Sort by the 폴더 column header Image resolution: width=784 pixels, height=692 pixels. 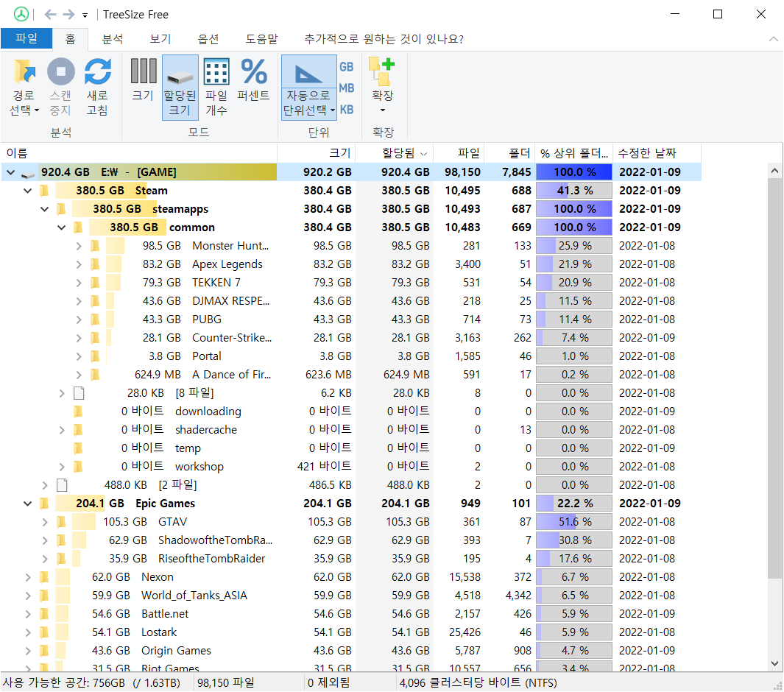tap(509, 153)
